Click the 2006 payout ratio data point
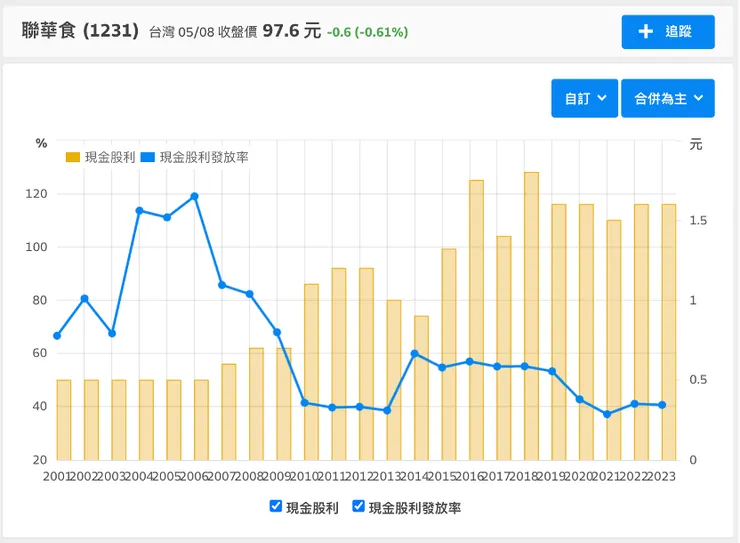740x543 pixels. (194, 196)
